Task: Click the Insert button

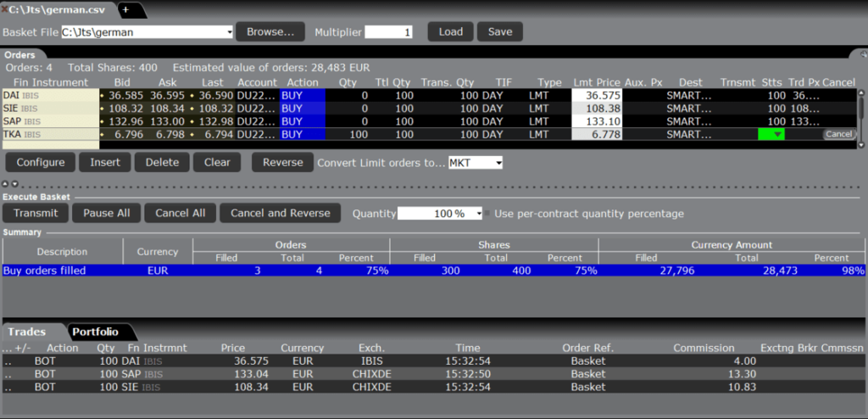Action: [x=105, y=162]
